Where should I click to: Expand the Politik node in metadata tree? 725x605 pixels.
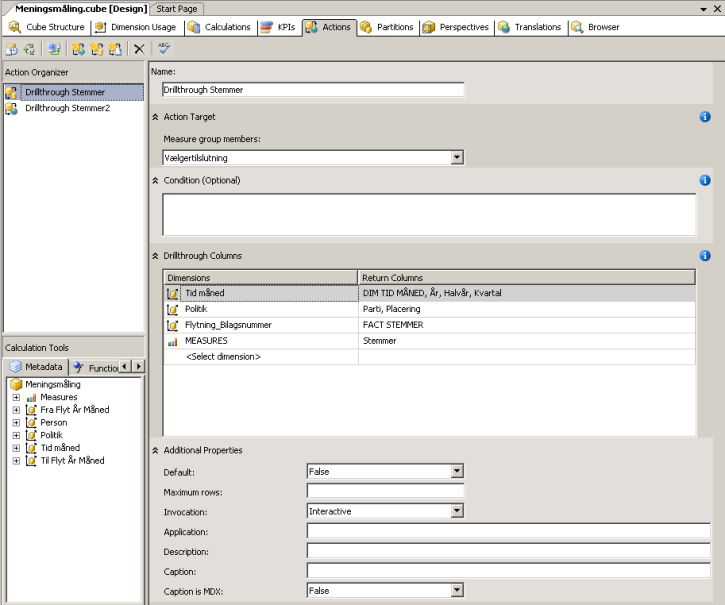16,435
